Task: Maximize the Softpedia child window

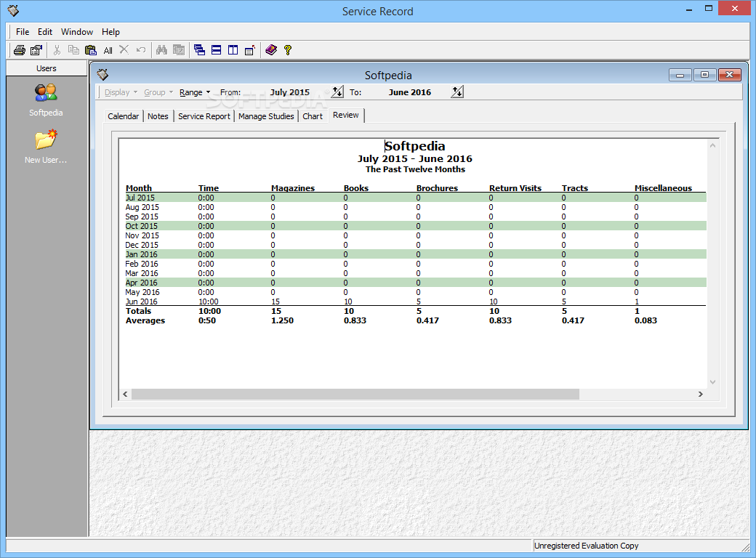Action: click(x=704, y=75)
